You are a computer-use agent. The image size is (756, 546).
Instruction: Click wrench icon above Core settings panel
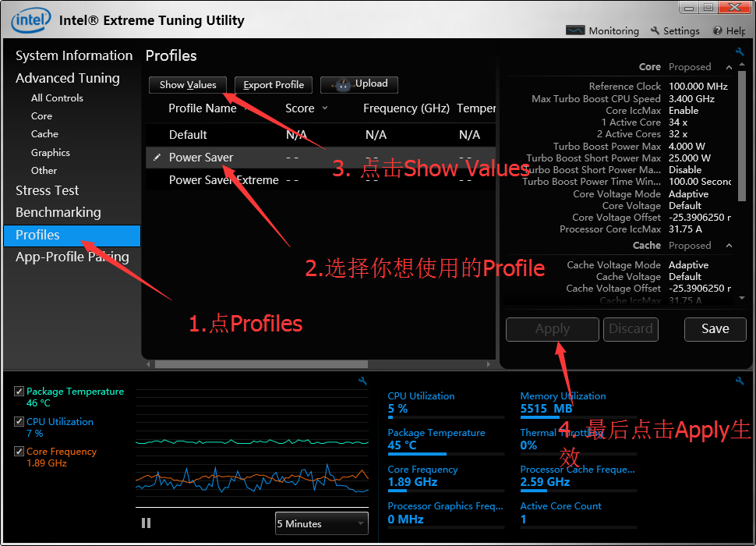pos(739,51)
